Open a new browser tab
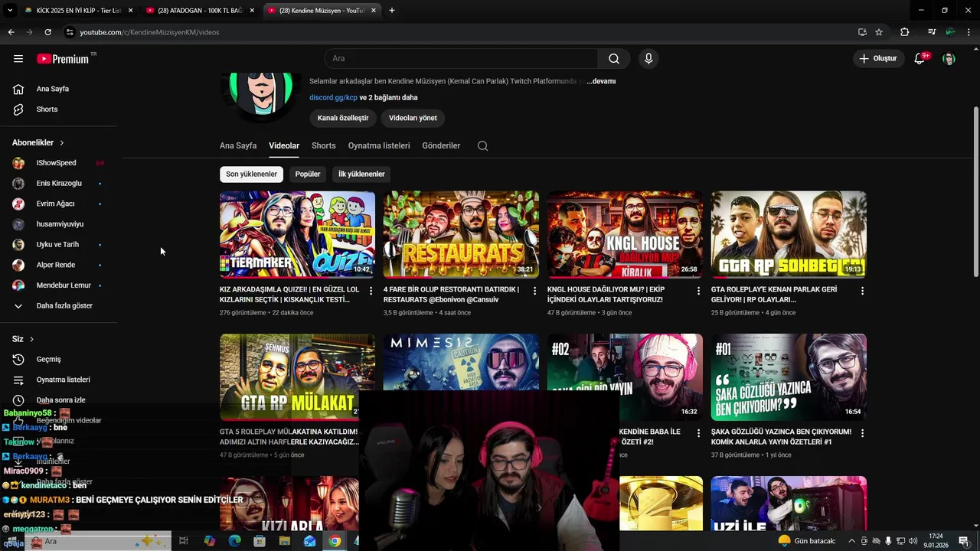The image size is (980, 551). [x=391, y=11]
